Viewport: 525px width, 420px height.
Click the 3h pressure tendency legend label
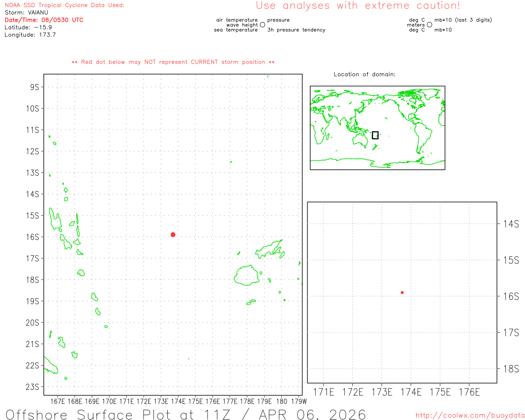pyautogui.click(x=296, y=30)
